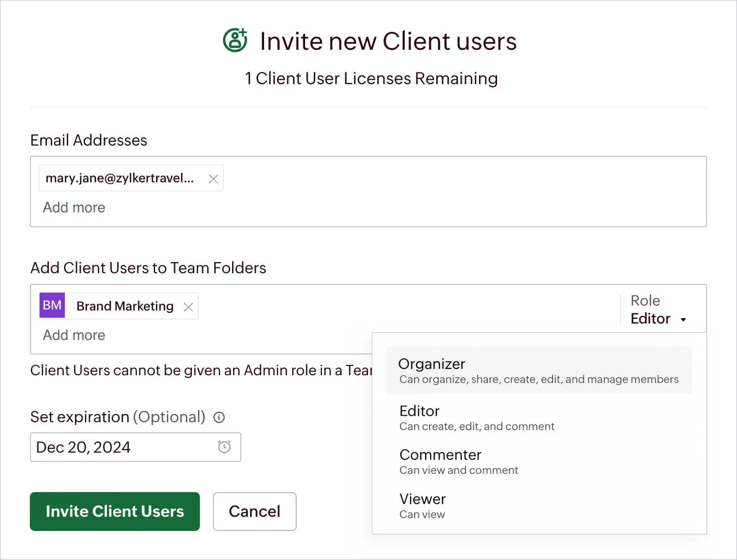Click Add more under the Brand Marketing chip
Screen dimensions: 737x560
click(x=74, y=335)
